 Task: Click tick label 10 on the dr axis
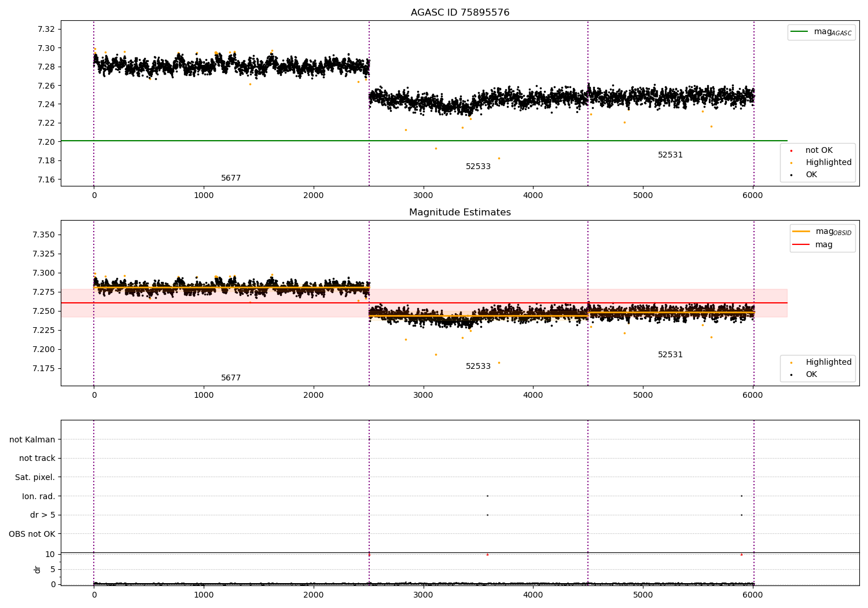pyautogui.click(x=50, y=554)
